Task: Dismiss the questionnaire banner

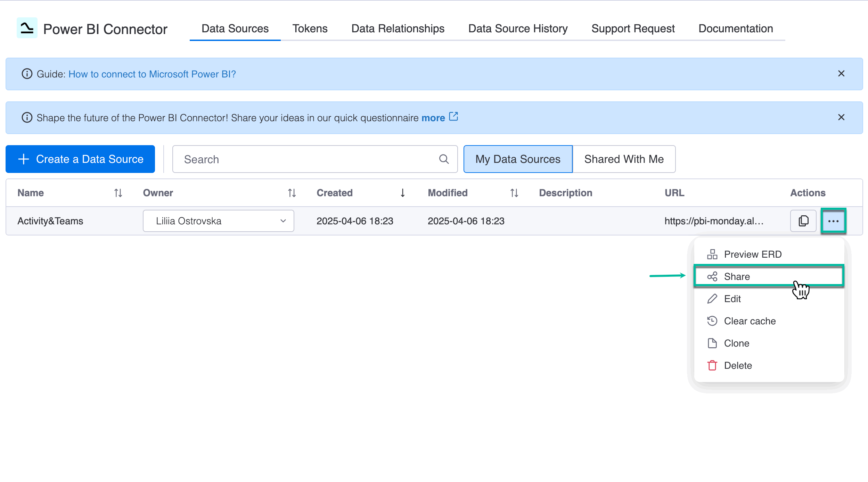Action: tap(841, 117)
